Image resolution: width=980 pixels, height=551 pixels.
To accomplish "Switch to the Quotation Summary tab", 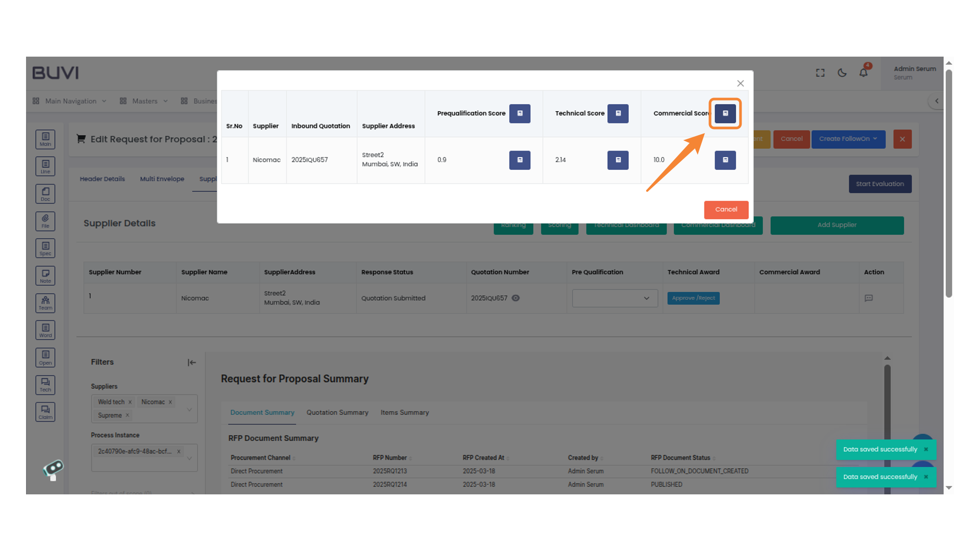I will 337,412.
